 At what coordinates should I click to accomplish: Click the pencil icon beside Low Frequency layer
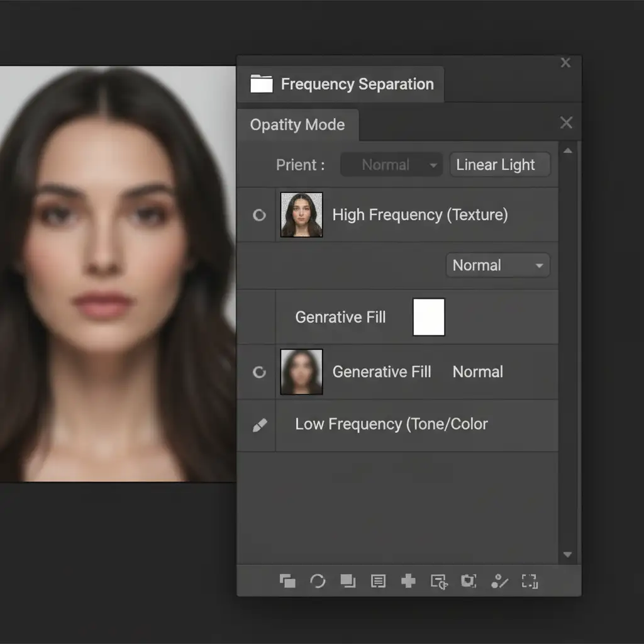coord(259,425)
